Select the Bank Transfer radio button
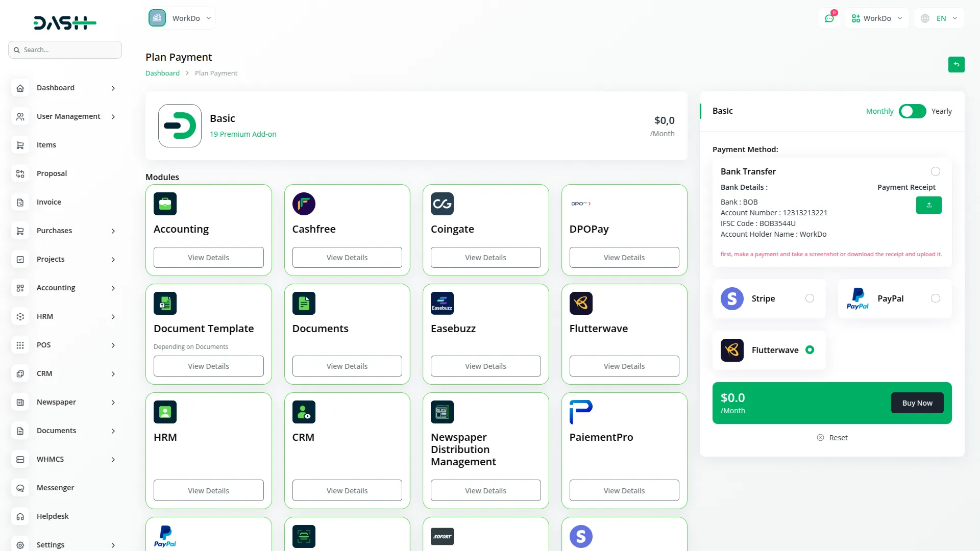The width and height of the screenshot is (980, 551). (935, 171)
